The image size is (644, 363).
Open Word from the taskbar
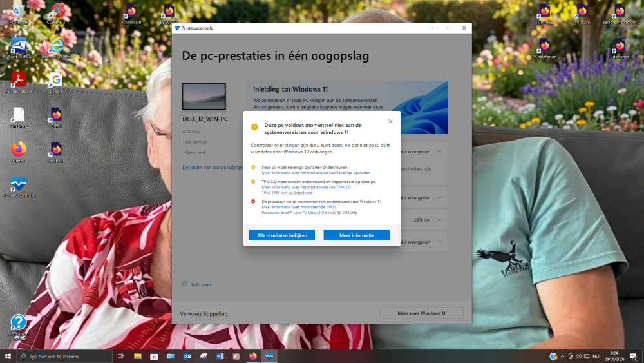coord(220,357)
